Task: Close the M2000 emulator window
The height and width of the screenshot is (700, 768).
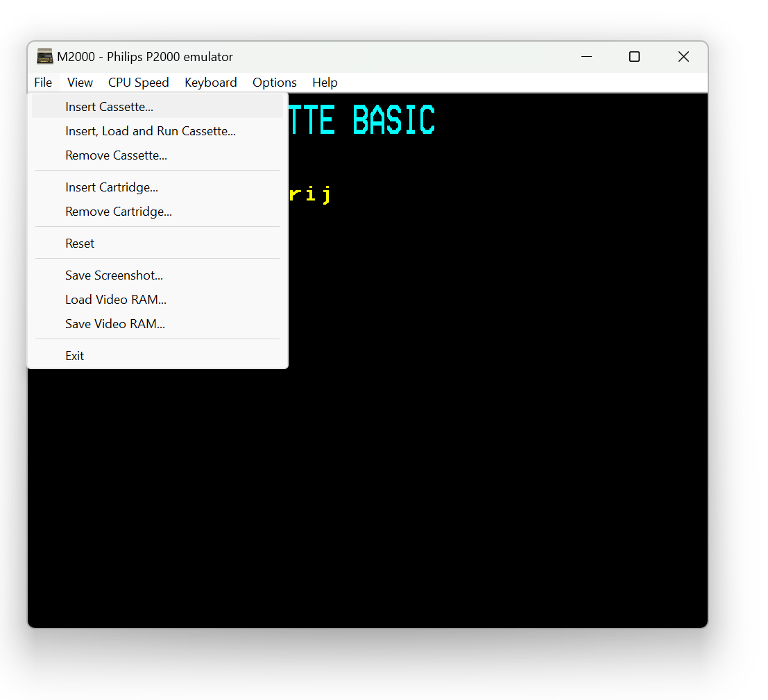Action: (683, 57)
